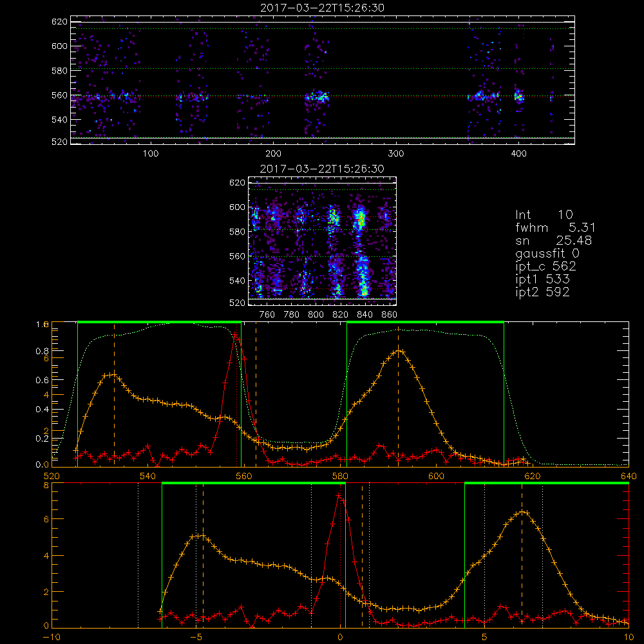Click x-axis label 100 on wide spectrogram

151,154
